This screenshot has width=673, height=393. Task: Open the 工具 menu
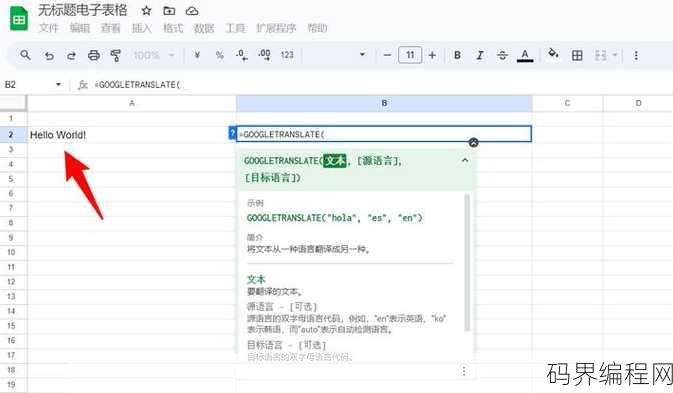pyautogui.click(x=235, y=28)
